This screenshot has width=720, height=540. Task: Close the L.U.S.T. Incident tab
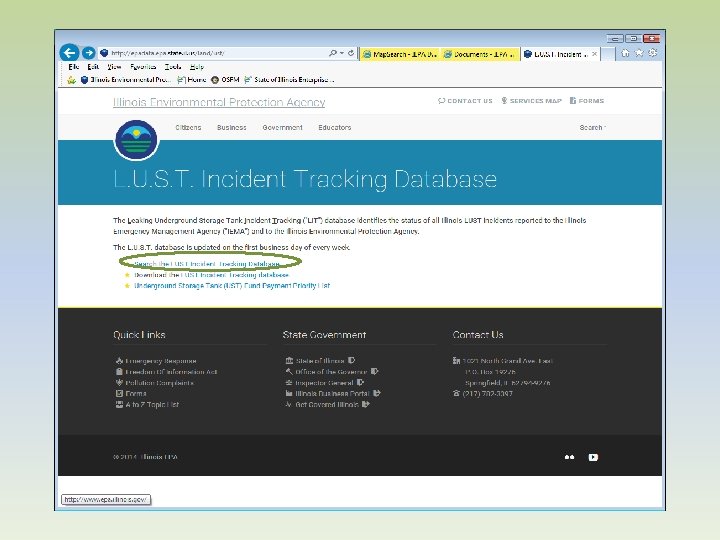(595, 54)
